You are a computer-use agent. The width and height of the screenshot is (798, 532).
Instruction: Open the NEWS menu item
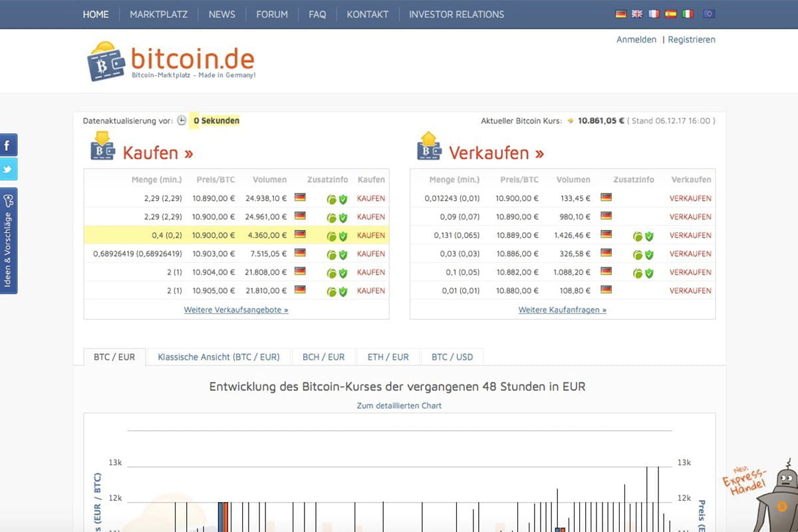point(221,14)
